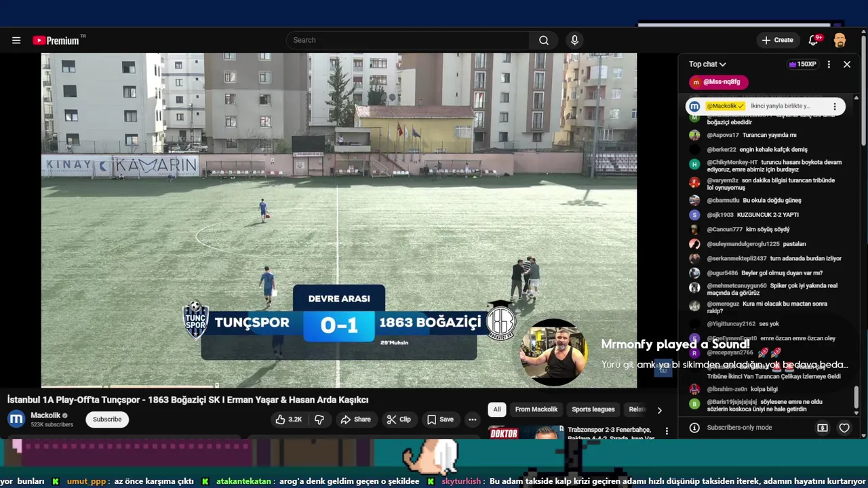
Task: Send a Super Chat with dollar icon
Action: [823, 428]
